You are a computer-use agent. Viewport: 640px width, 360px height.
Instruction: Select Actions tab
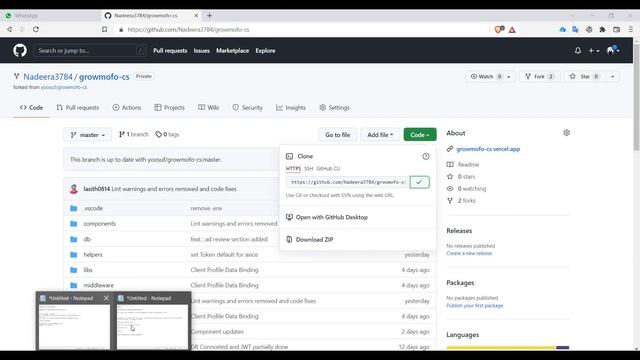click(127, 107)
